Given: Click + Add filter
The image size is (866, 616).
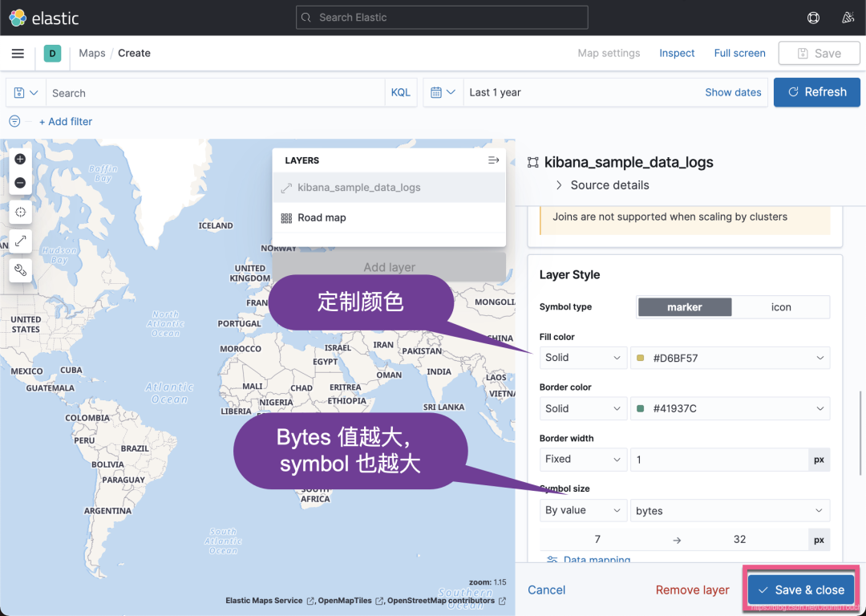Looking at the screenshot, I should [66, 121].
